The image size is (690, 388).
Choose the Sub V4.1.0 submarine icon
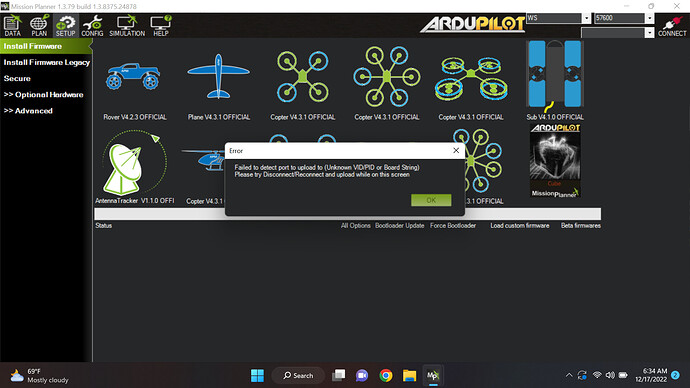(x=554, y=76)
